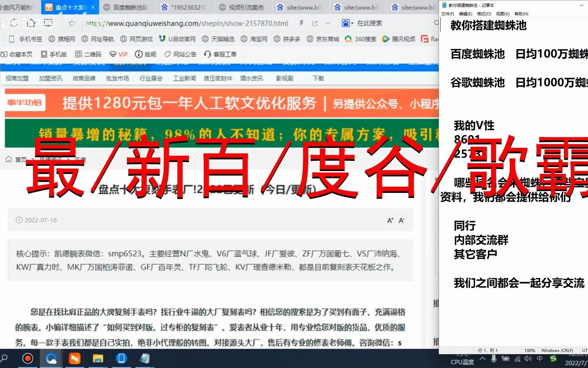Toggle the 中 input method indicator
The width and height of the screenshot is (588, 368).
click(540, 358)
